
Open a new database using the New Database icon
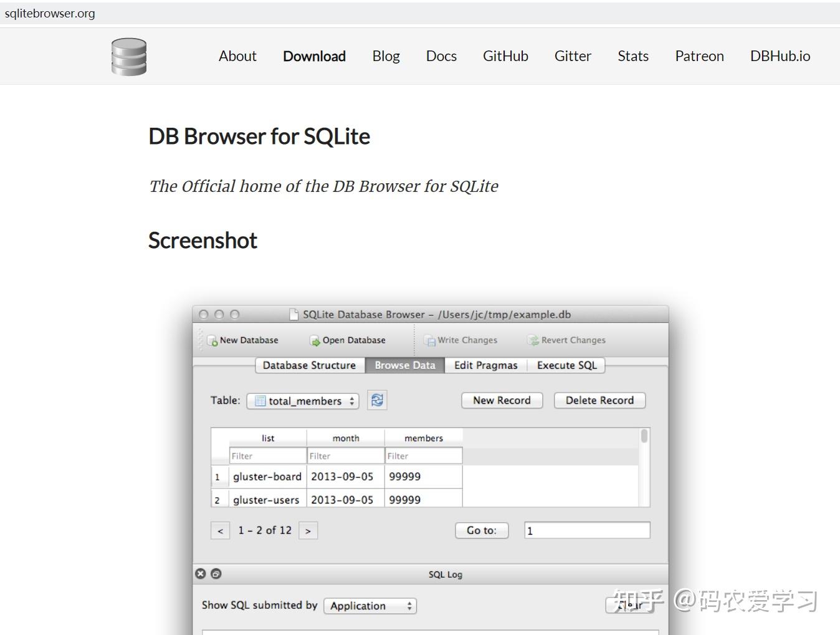(x=212, y=340)
